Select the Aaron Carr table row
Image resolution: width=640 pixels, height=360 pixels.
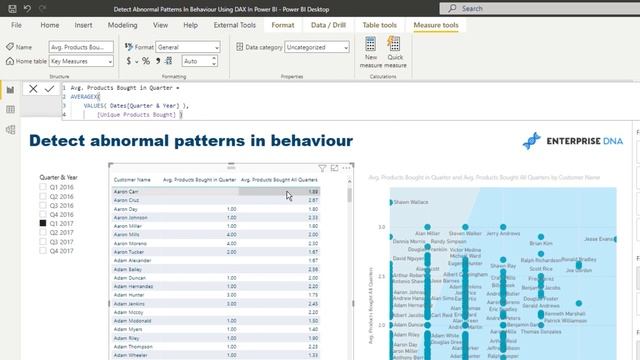(216, 191)
